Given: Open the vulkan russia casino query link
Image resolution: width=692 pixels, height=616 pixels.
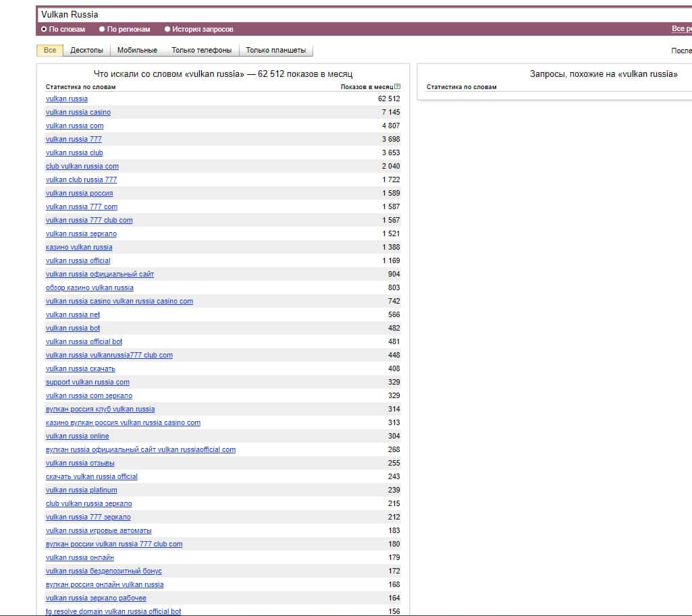Looking at the screenshot, I should [x=78, y=112].
